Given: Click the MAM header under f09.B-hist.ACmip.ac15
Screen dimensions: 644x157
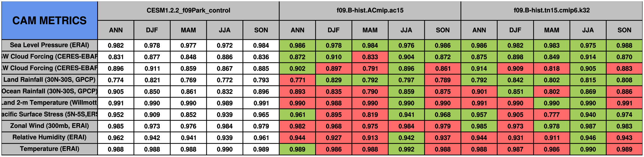Looking at the screenshot, I should click(x=370, y=30).
